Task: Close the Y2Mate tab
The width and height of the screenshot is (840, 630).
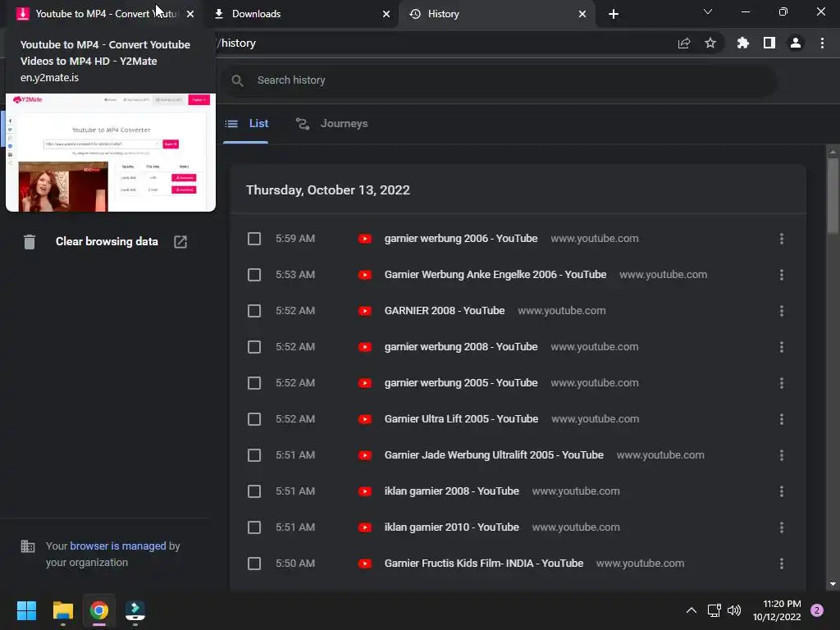Action: (x=190, y=14)
